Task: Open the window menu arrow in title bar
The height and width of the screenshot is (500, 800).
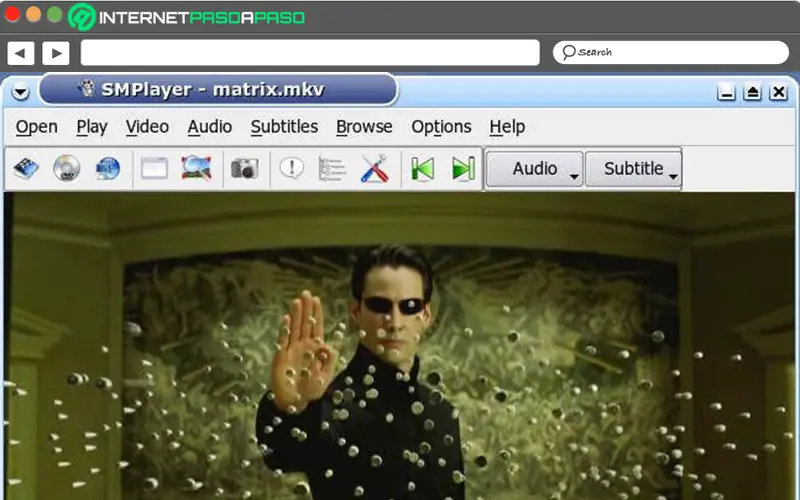Action: tap(20, 92)
